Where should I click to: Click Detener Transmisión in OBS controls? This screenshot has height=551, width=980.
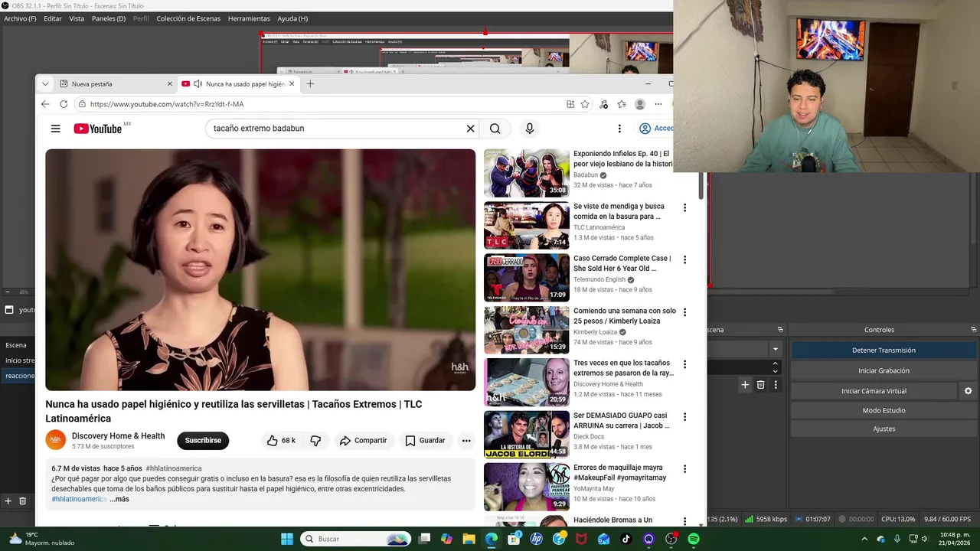[x=884, y=350]
